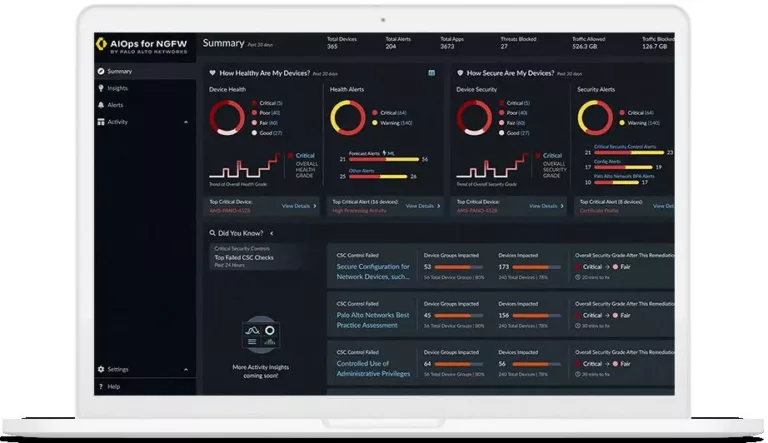Open Controlled Use of Administrative Privileges control
Image resolution: width=768 pixels, height=443 pixels.
tap(373, 369)
